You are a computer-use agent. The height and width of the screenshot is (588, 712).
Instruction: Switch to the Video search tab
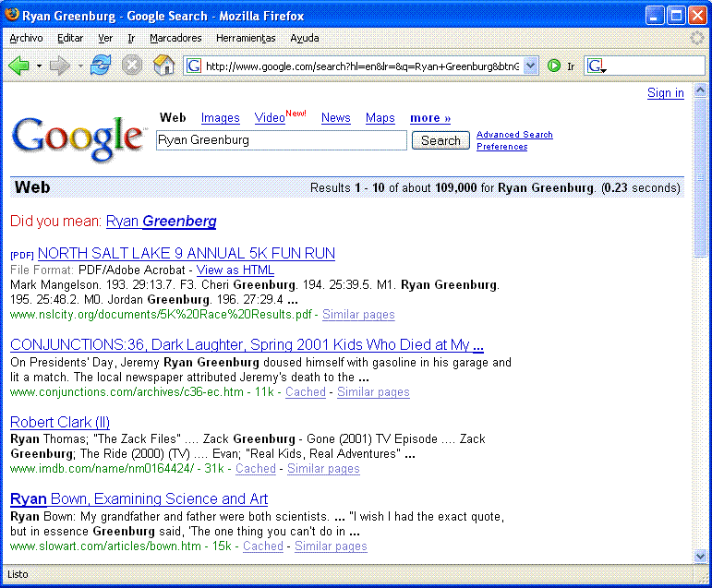[270, 118]
